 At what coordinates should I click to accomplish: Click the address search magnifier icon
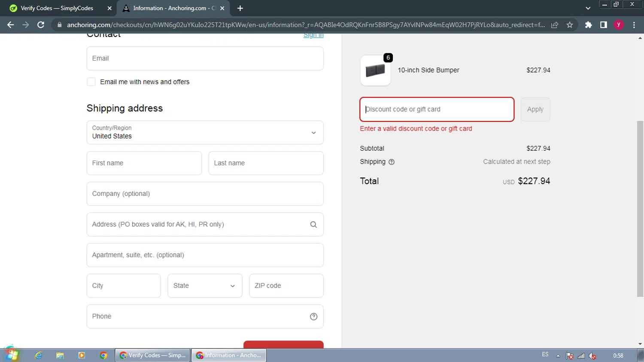pyautogui.click(x=313, y=225)
